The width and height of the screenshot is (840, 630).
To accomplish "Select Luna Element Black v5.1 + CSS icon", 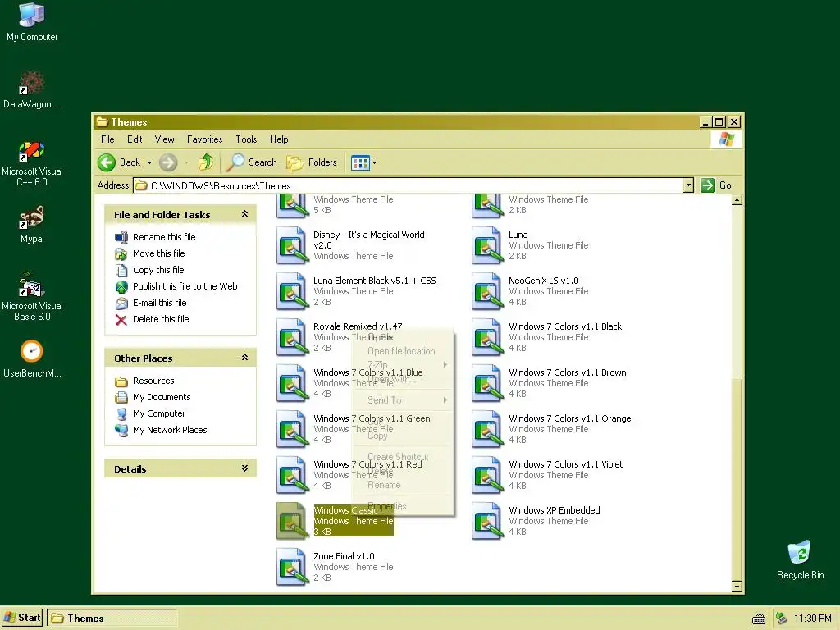I will click(293, 291).
